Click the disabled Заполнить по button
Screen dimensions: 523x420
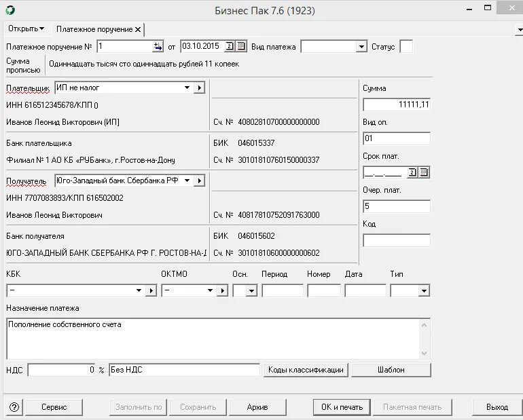(139, 407)
